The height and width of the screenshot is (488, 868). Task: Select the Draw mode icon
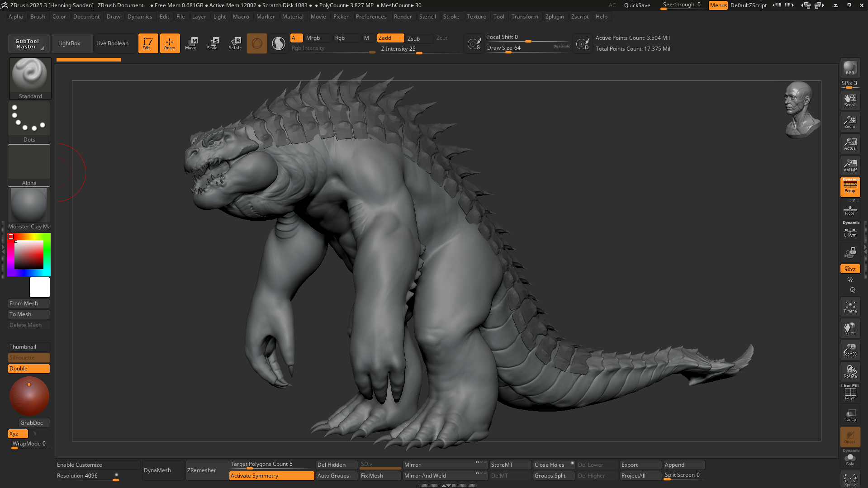coord(170,43)
